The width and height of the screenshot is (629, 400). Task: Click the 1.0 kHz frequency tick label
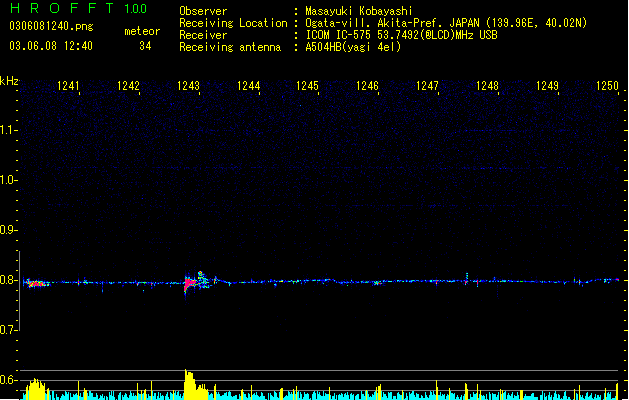tap(8, 180)
